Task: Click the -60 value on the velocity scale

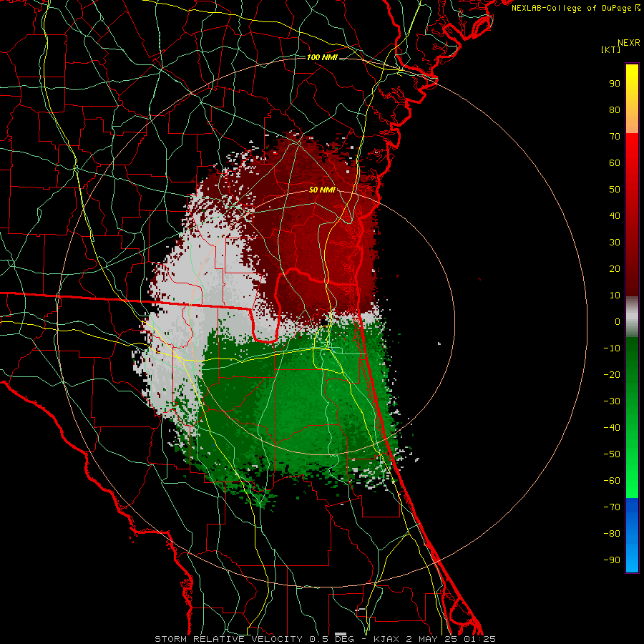Action: click(x=612, y=481)
